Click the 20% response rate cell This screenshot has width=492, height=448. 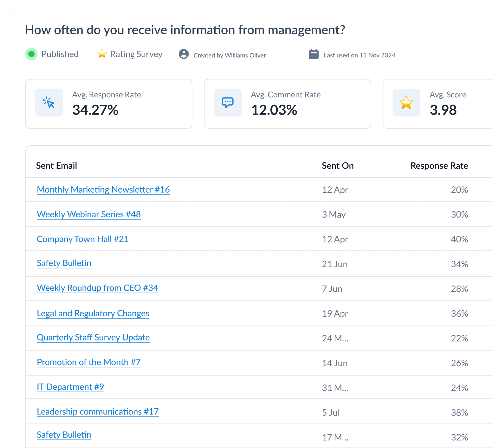click(459, 190)
